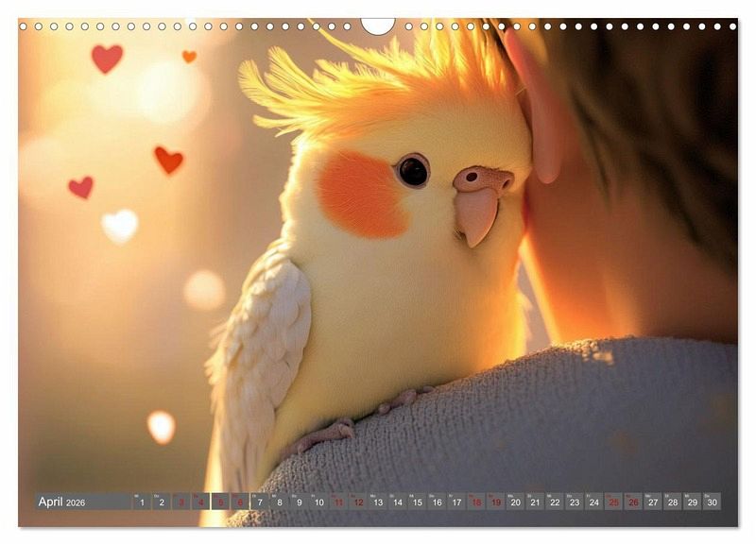Select red-marked day 19
756x545 pixels.
pos(495,502)
